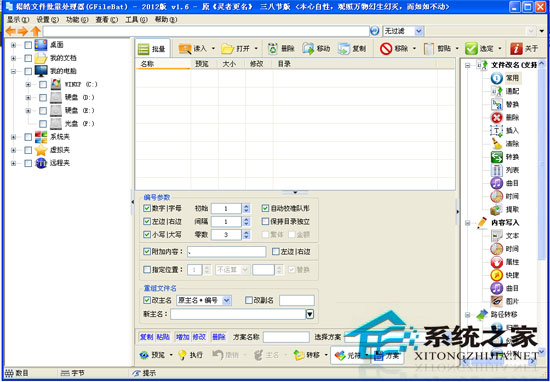550x382 pixels.
Task: Click the 执行 lightbulb execute icon
Action: pos(182,355)
